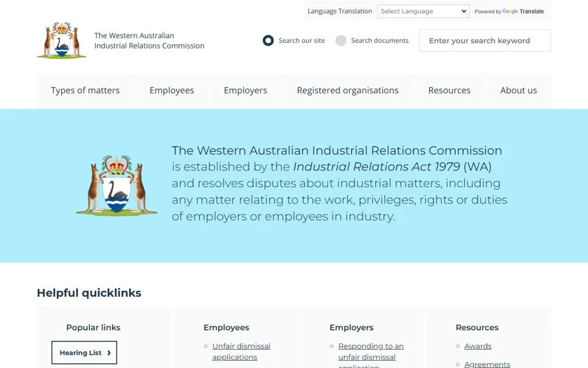Image resolution: width=588 pixels, height=368 pixels.
Task: Click the 'Employers' quicklinks column heading
Action: pyautogui.click(x=352, y=328)
